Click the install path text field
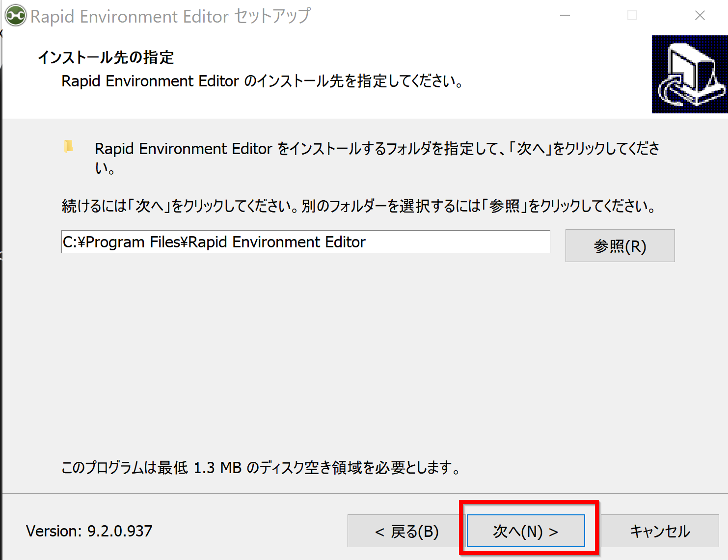This screenshot has width=728, height=560. point(305,242)
